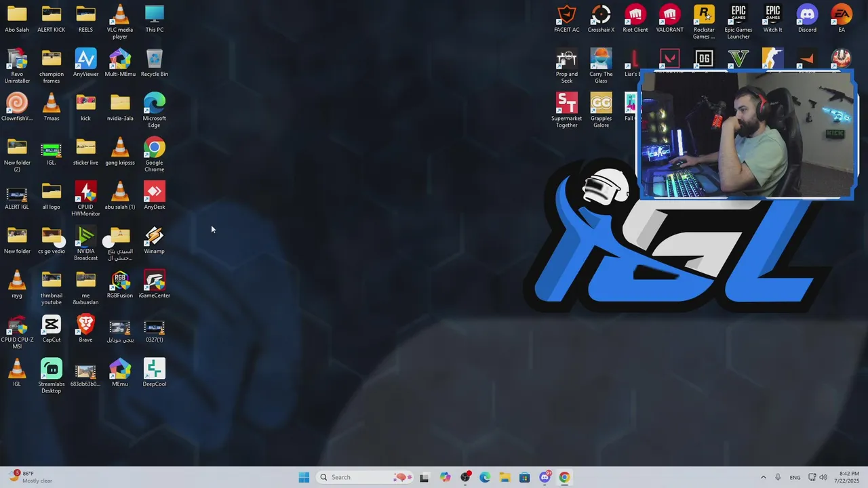Launch Prop and Seek
The width and height of the screenshot is (868, 488).
[567, 66]
